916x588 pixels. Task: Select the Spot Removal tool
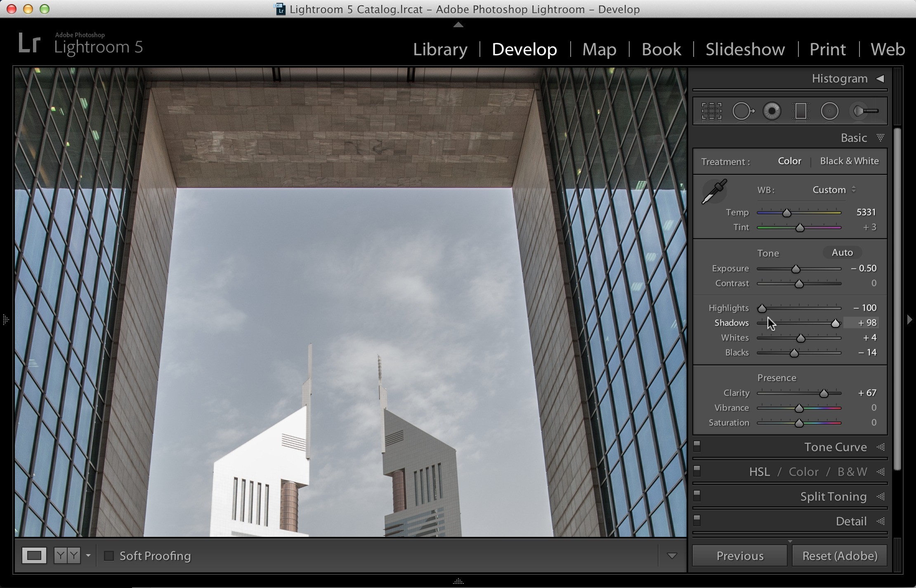point(743,111)
